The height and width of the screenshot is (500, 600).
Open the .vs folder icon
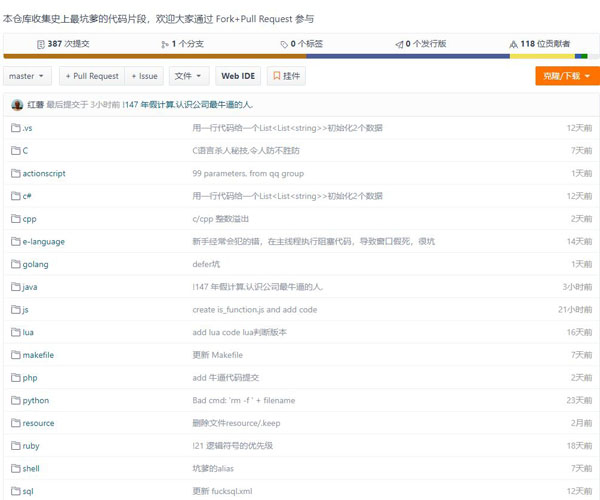point(16,128)
